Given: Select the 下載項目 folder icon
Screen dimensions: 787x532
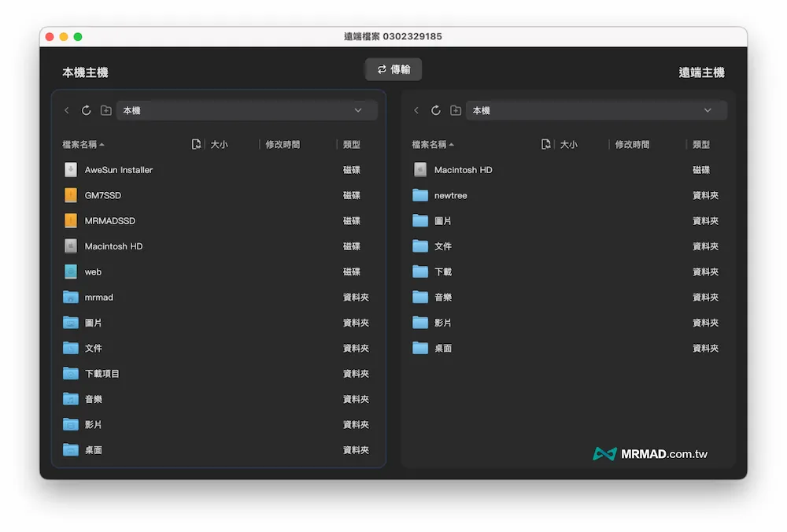Looking at the screenshot, I should tap(71, 374).
